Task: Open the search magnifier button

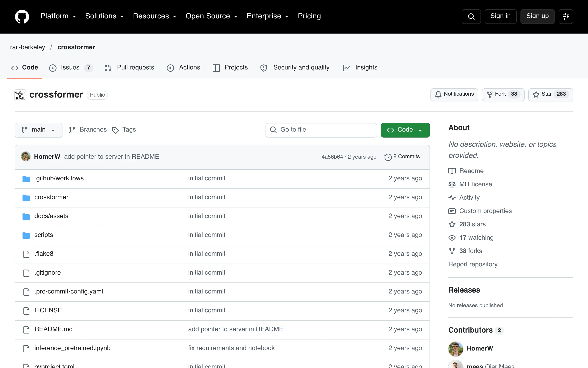Action: 471,16
